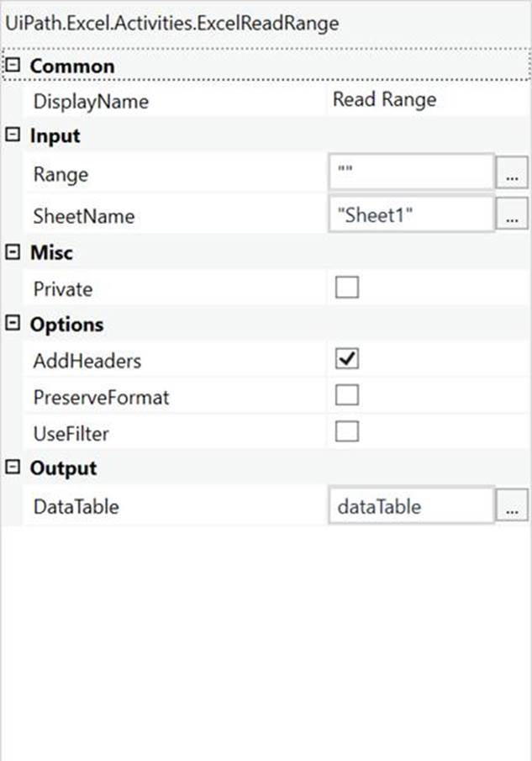Image resolution: width=532 pixels, height=761 pixels.
Task: Enable the PreserveFormat checkbox
Action: (x=347, y=396)
